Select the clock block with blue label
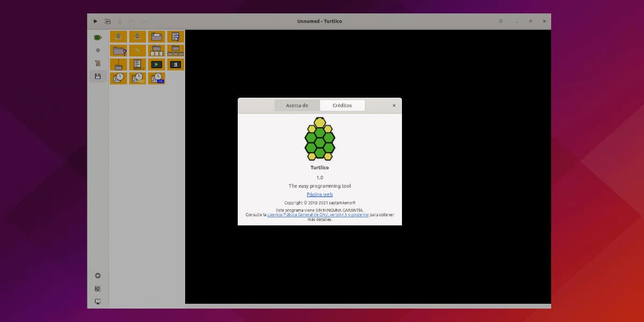 coord(156,78)
